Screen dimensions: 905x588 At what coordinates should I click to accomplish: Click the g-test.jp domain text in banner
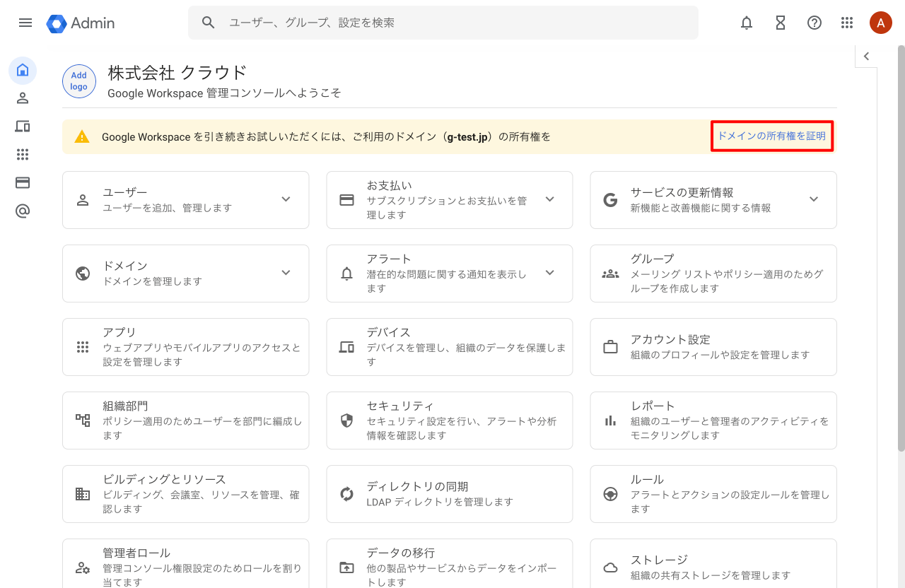pos(468,137)
